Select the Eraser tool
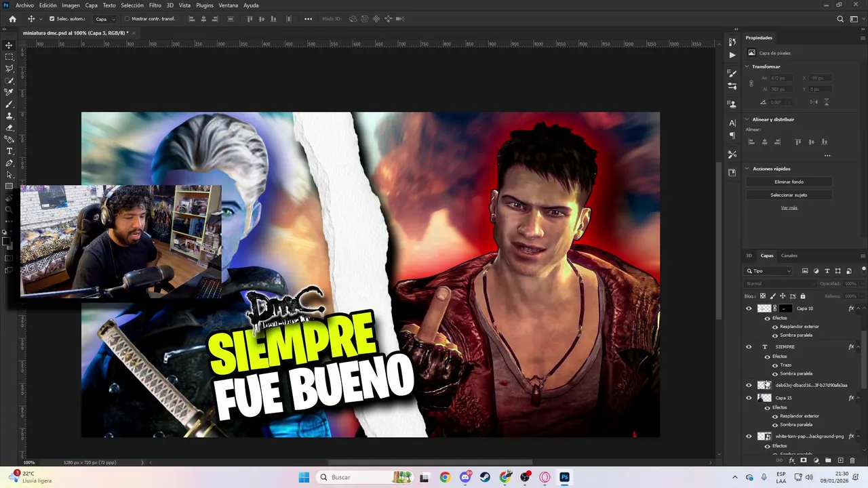This screenshot has height=488, width=868. click(9, 127)
